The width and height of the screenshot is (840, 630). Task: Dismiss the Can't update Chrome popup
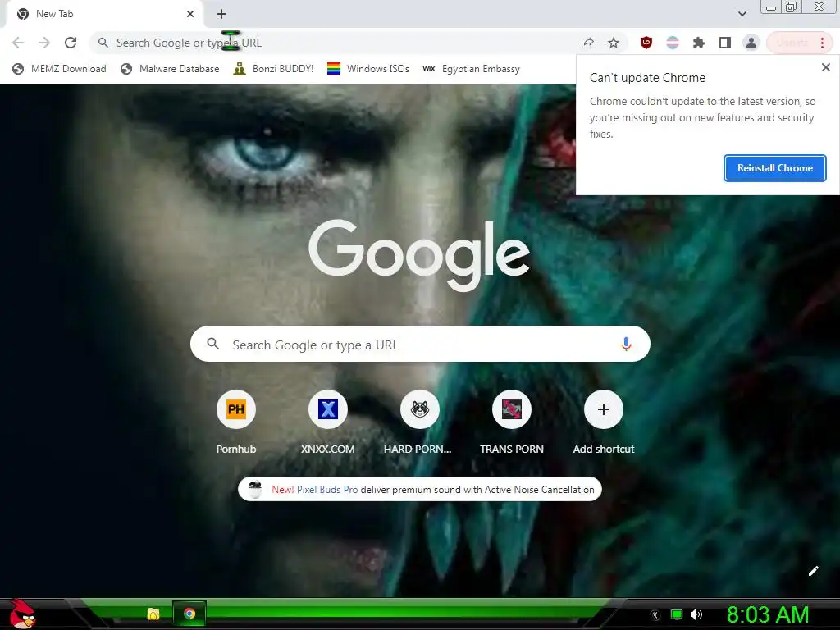click(x=825, y=67)
